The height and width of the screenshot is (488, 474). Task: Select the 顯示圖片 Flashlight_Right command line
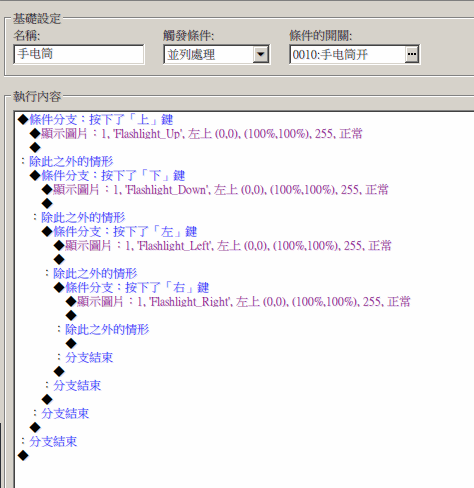[x=238, y=302]
